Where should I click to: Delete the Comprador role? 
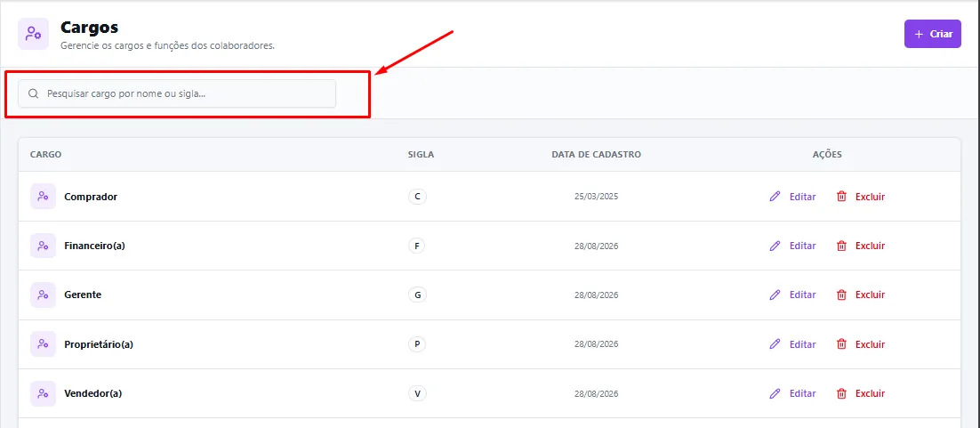(861, 197)
